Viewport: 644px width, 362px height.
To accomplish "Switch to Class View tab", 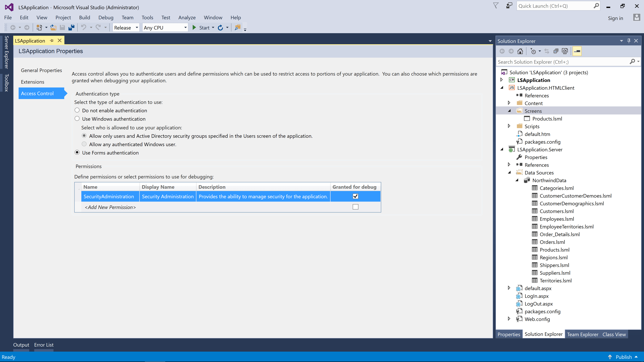I will tap(614, 334).
